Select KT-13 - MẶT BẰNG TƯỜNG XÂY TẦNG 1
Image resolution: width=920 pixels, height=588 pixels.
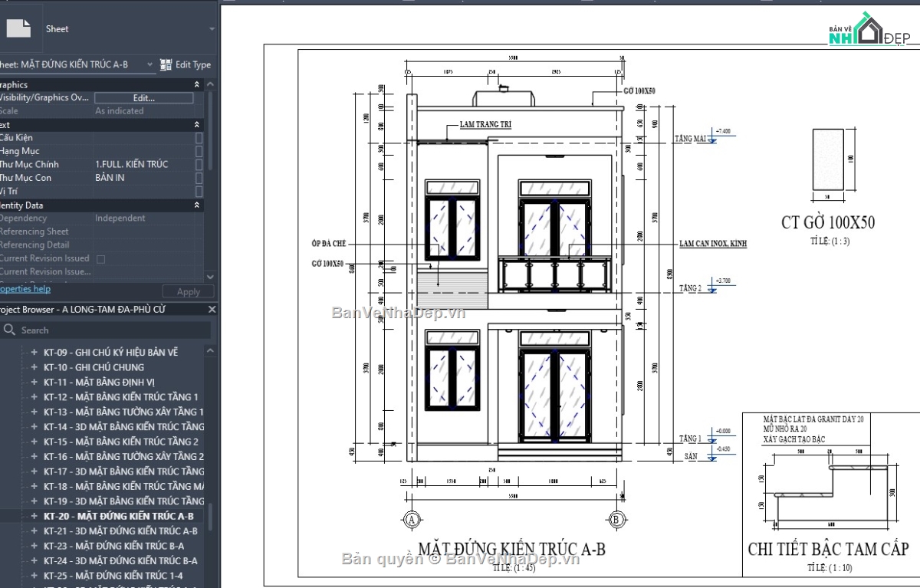[123, 412]
